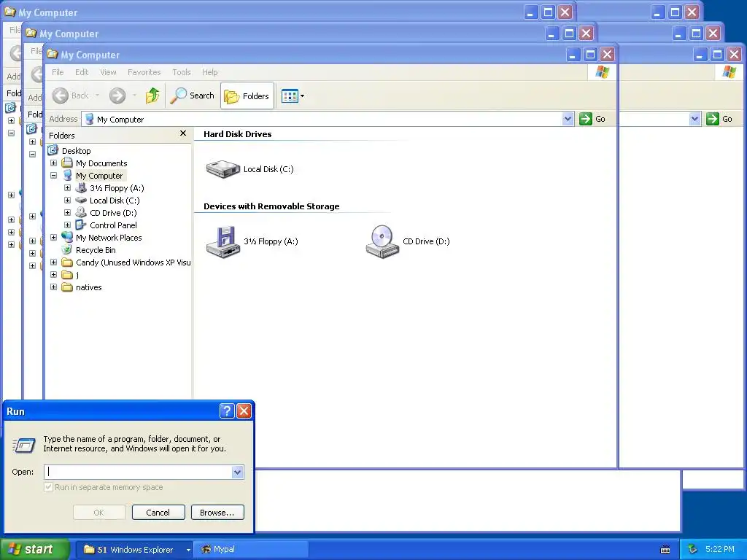
Task: Expand CD Drive (D:) tree node
Action: click(67, 212)
